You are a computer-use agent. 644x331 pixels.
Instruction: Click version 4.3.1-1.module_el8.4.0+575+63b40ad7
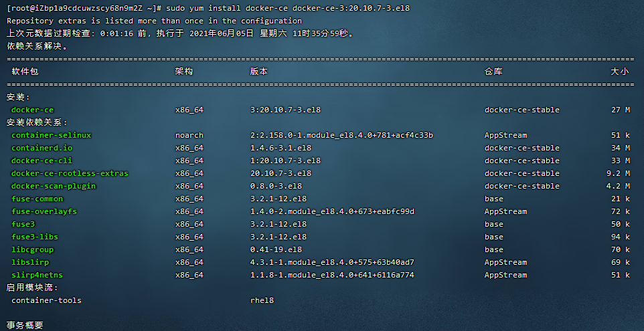pyautogui.click(x=332, y=263)
